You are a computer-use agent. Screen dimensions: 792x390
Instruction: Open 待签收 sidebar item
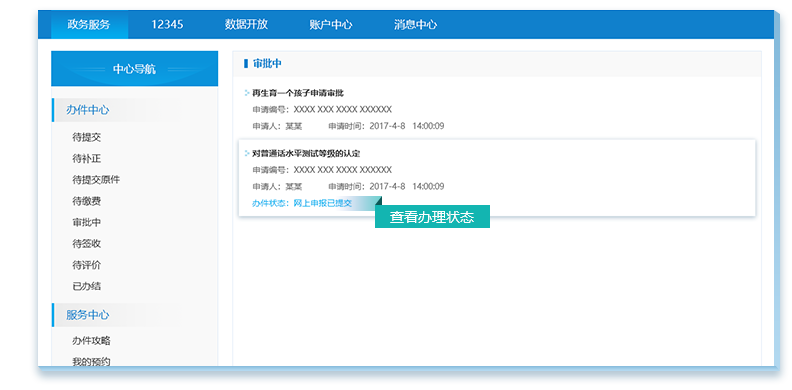tap(86, 243)
